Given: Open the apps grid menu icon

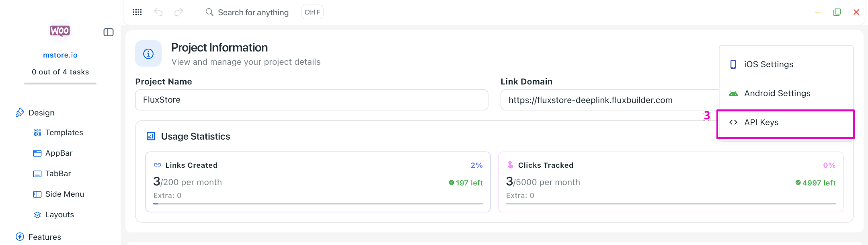Looking at the screenshot, I should (x=137, y=12).
